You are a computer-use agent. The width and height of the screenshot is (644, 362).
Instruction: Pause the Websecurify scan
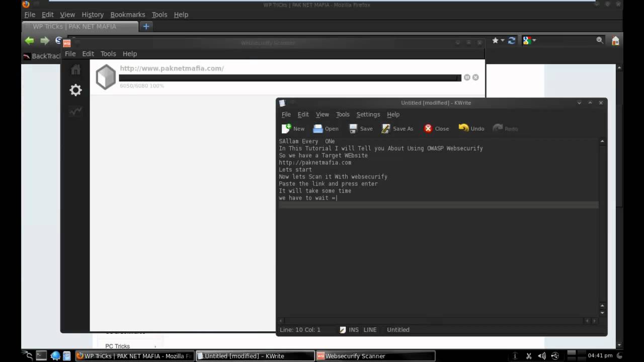click(x=467, y=77)
